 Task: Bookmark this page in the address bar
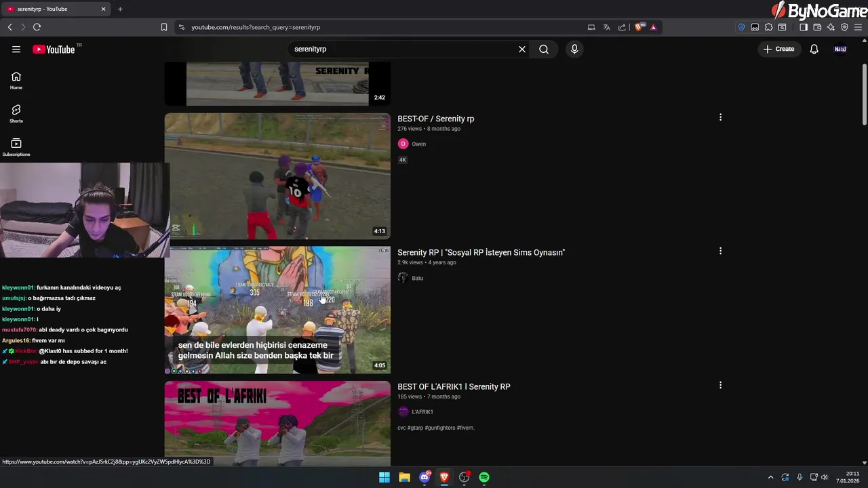coord(164,27)
